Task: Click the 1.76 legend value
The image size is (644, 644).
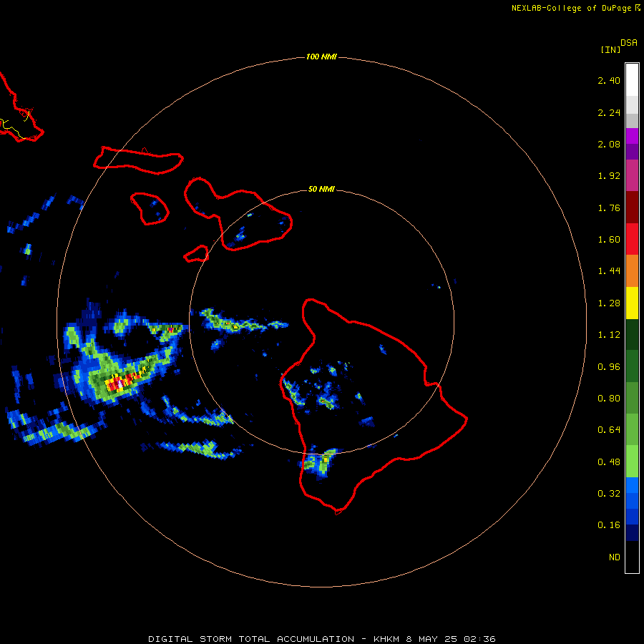Action: (x=609, y=208)
